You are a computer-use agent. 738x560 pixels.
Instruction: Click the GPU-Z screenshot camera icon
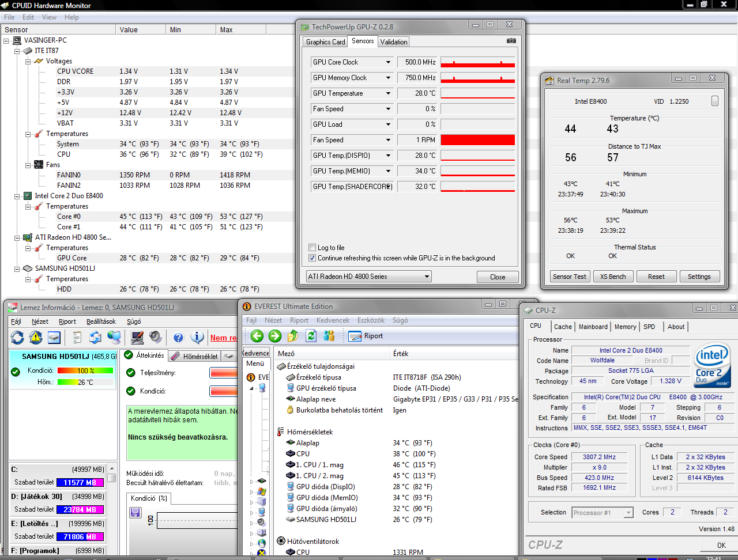pos(511,41)
